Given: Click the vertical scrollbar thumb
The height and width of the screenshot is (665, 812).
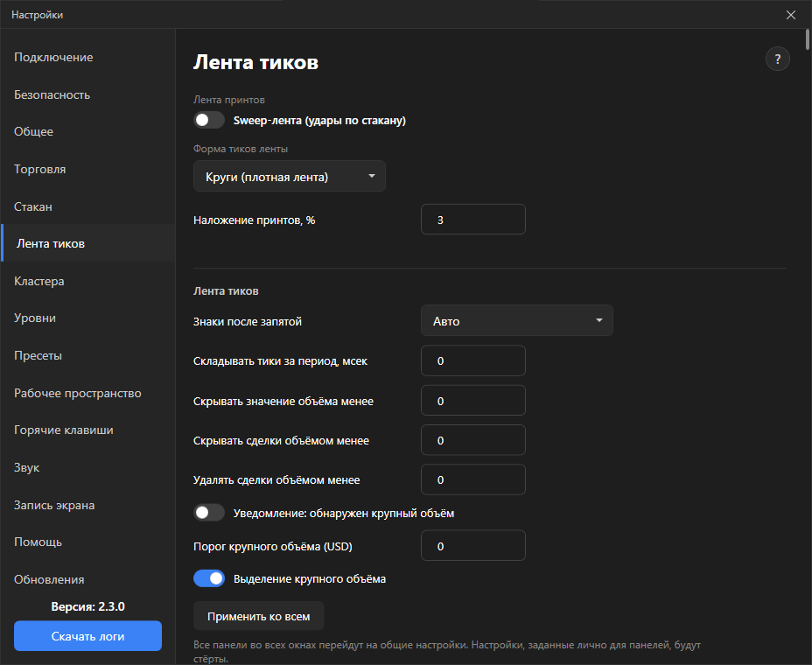Looking at the screenshot, I should pos(808,40).
